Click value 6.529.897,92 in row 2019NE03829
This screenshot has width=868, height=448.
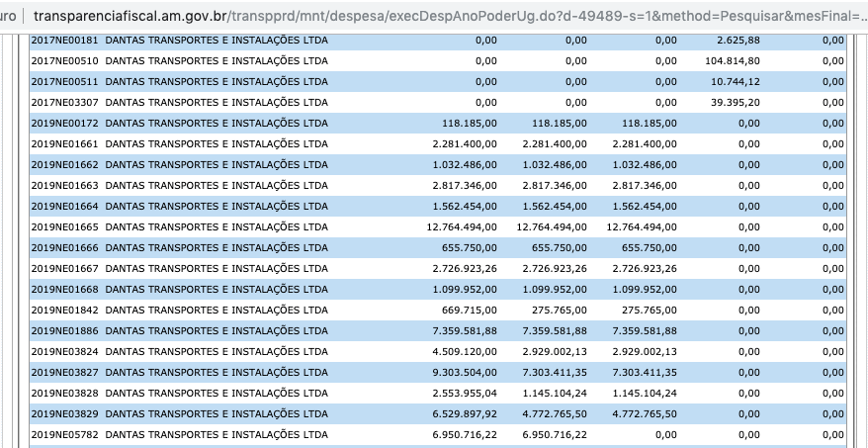coord(465,414)
